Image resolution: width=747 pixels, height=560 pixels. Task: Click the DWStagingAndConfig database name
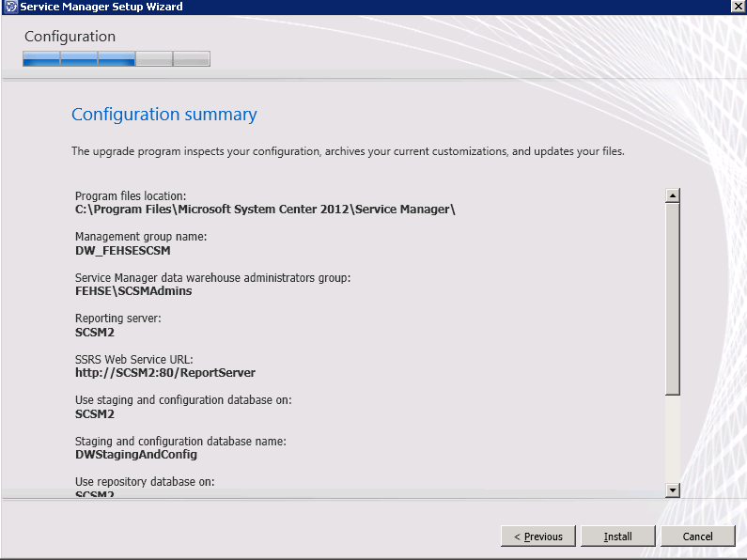[x=136, y=455]
